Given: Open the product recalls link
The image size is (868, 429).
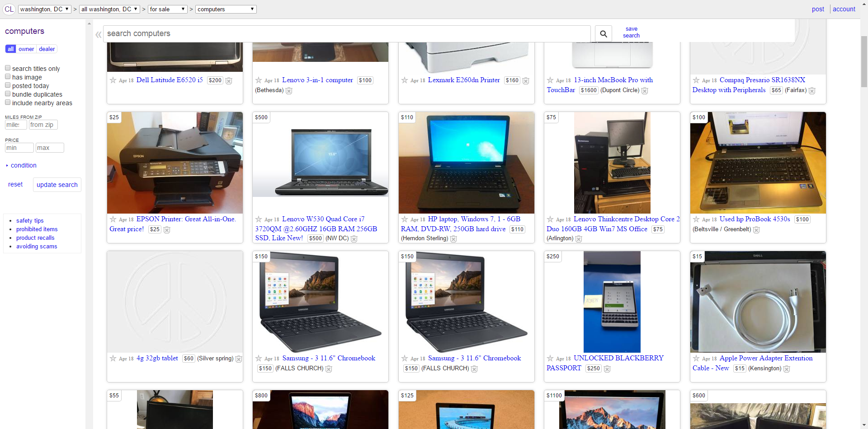Looking at the screenshot, I should pyautogui.click(x=35, y=238).
